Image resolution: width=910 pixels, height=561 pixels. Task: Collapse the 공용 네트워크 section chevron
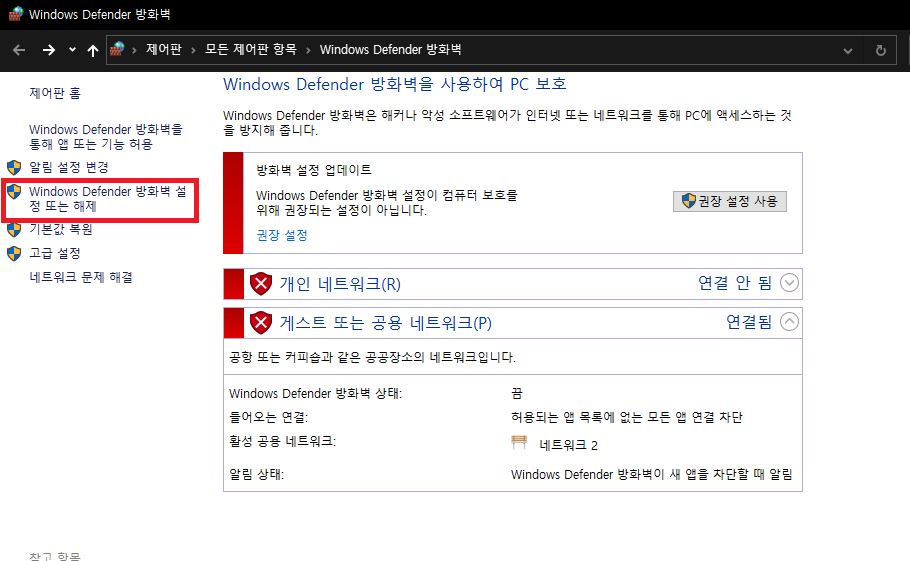tap(789, 321)
